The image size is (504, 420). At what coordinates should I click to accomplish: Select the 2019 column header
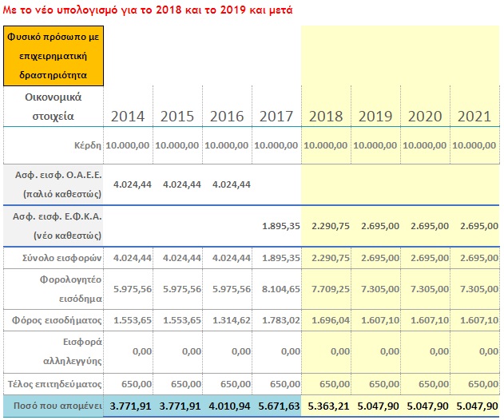click(375, 117)
